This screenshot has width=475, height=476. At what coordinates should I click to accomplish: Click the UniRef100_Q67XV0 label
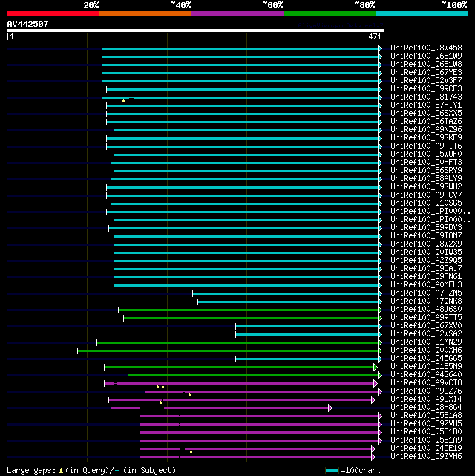(426, 326)
